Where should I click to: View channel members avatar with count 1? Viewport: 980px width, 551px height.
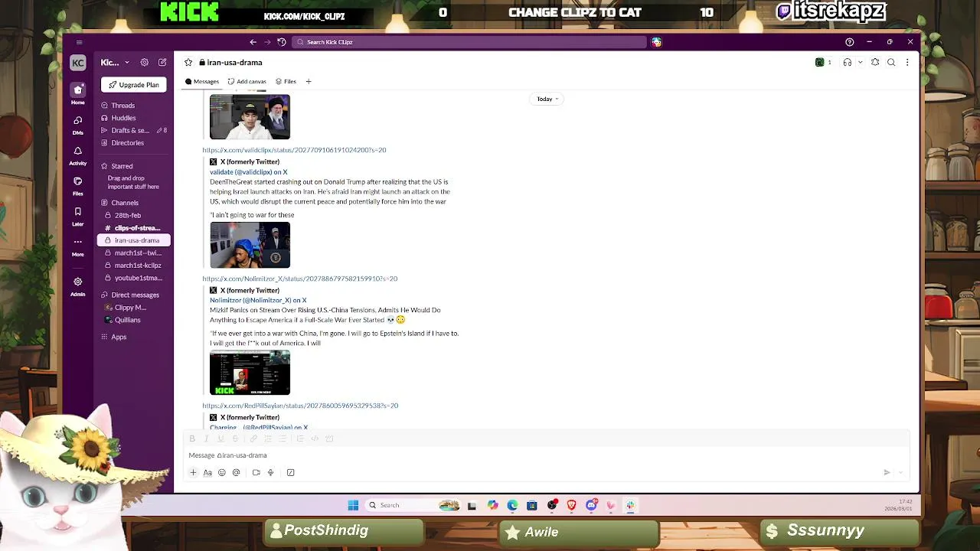coord(824,63)
